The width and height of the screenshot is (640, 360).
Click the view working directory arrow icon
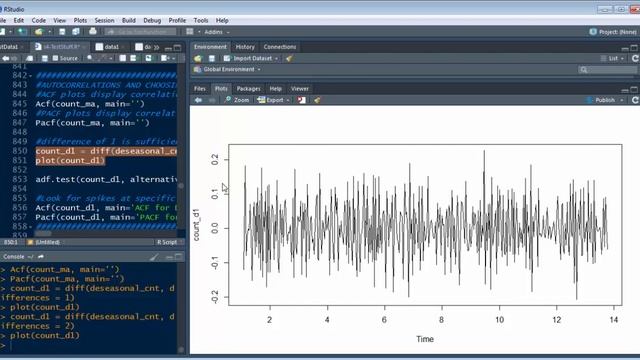[41, 257]
